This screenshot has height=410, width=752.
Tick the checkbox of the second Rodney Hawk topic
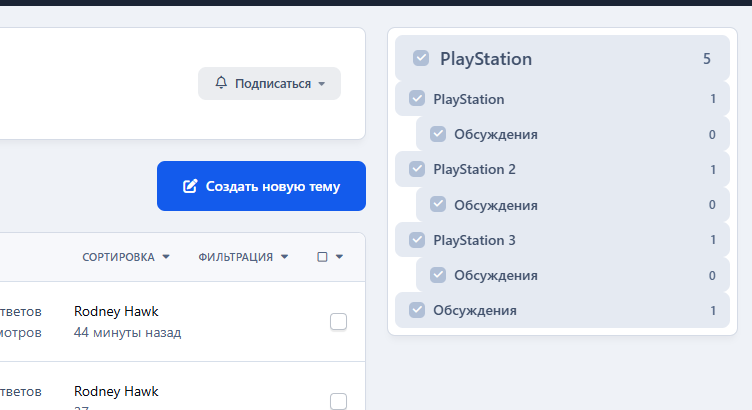[338, 401]
